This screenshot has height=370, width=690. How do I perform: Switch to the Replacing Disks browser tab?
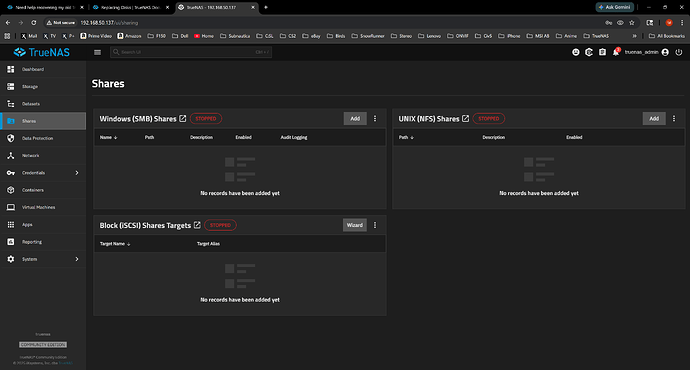(x=130, y=7)
